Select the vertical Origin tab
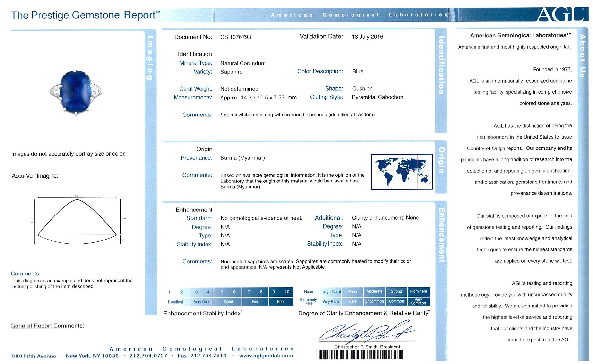Viewport: 593px width, 364px height. coord(441,160)
